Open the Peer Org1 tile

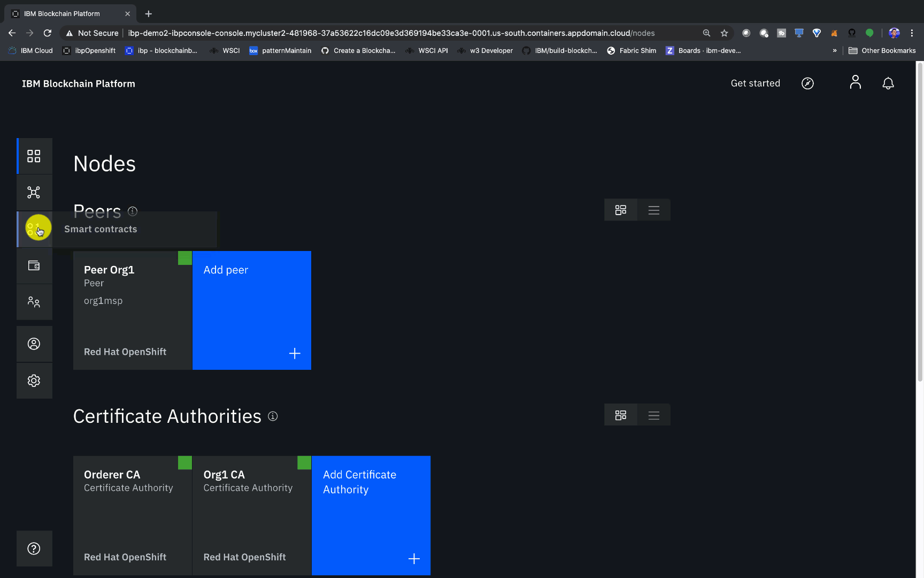[x=133, y=310]
